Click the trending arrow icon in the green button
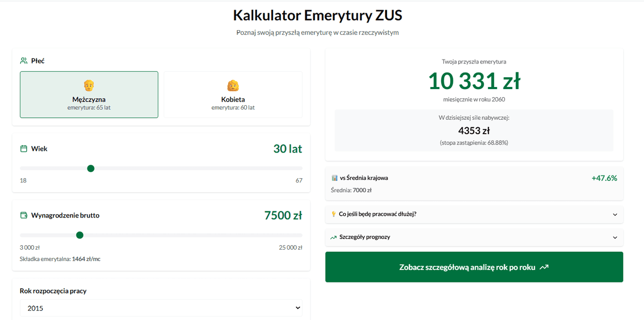Screen dimensions: 644x320 click(x=544, y=267)
